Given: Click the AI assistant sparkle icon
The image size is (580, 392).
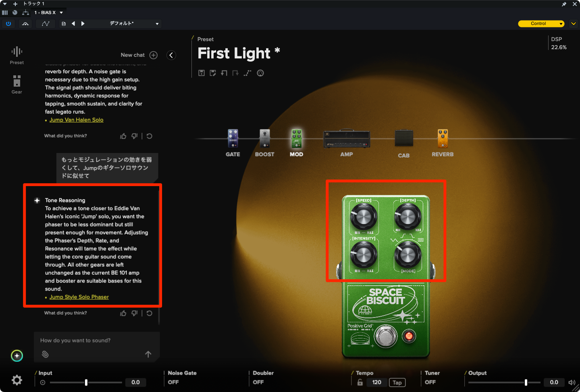Looking at the screenshot, I should 17,356.
